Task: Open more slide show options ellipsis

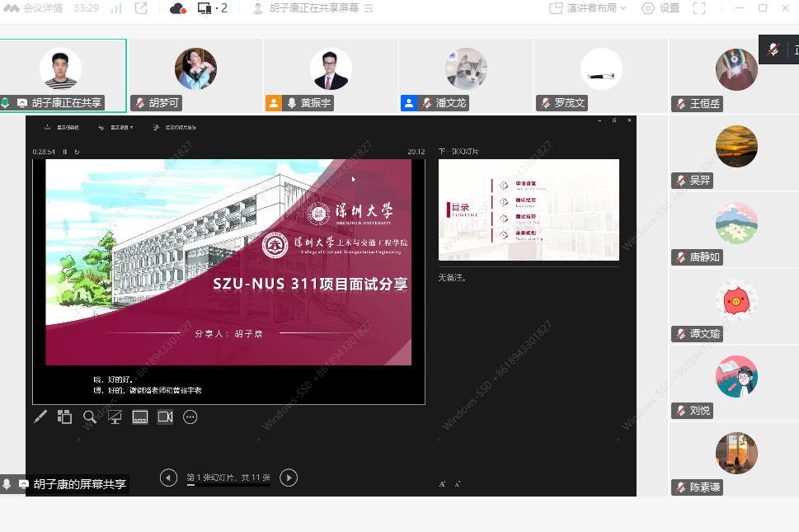Action: point(190,417)
